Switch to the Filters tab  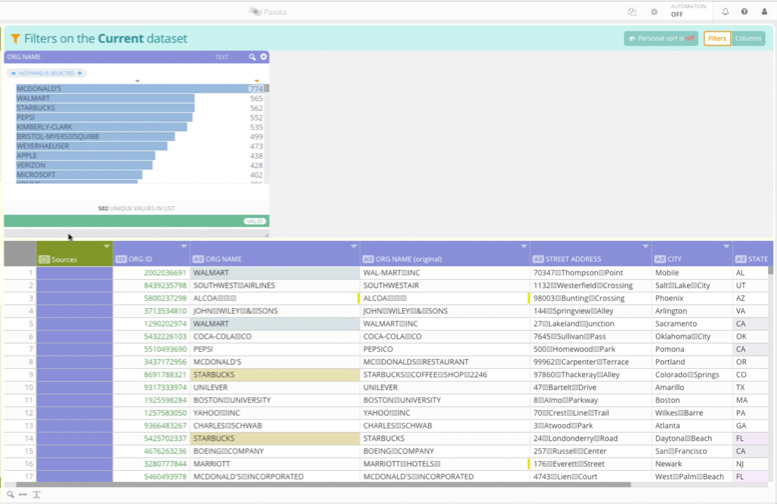coord(717,38)
